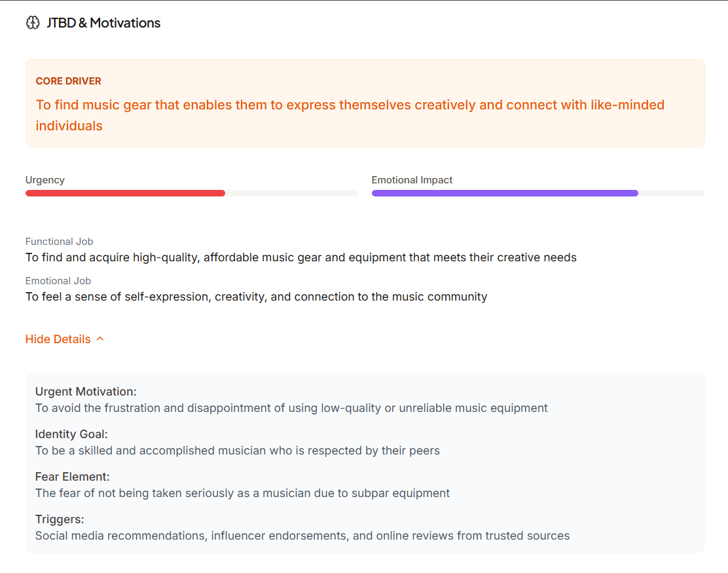Click the Emotional Impact label

tap(412, 179)
